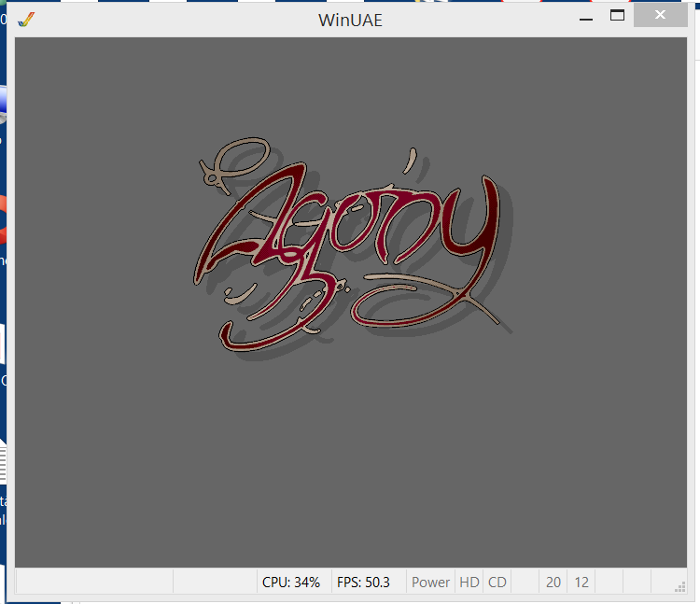The width and height of the screenshot is (700, 604).
Task: Close the WinUAE window
Action: pyautogui.click(x=660, y=15)
